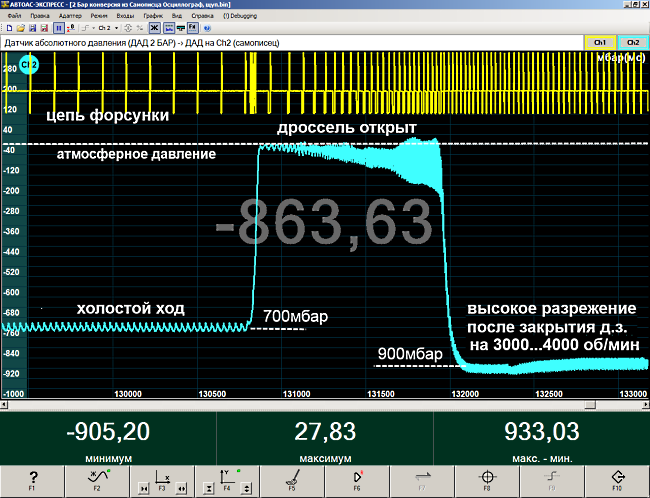Toggle the Ch2 channel button

tap(632, 44)
